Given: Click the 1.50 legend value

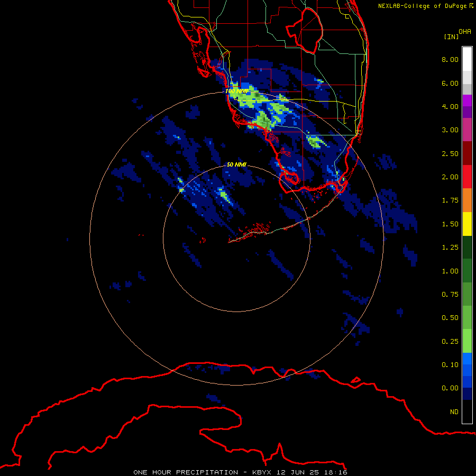Looking at the screenshot, I should (x=450, y=224).
